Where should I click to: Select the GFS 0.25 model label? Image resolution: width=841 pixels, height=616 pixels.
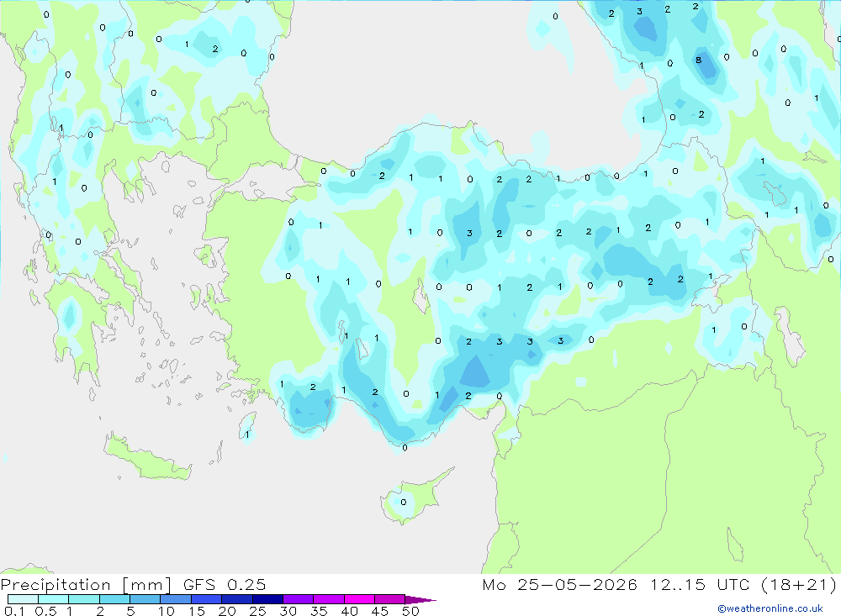(x=225, y=584)
